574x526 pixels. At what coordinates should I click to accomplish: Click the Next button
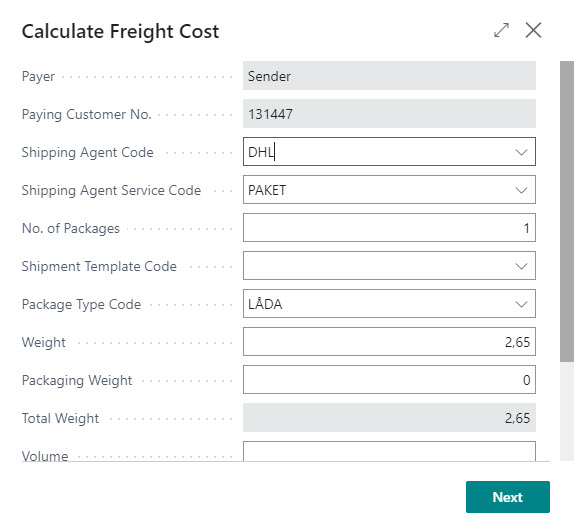tap(507, 497)
